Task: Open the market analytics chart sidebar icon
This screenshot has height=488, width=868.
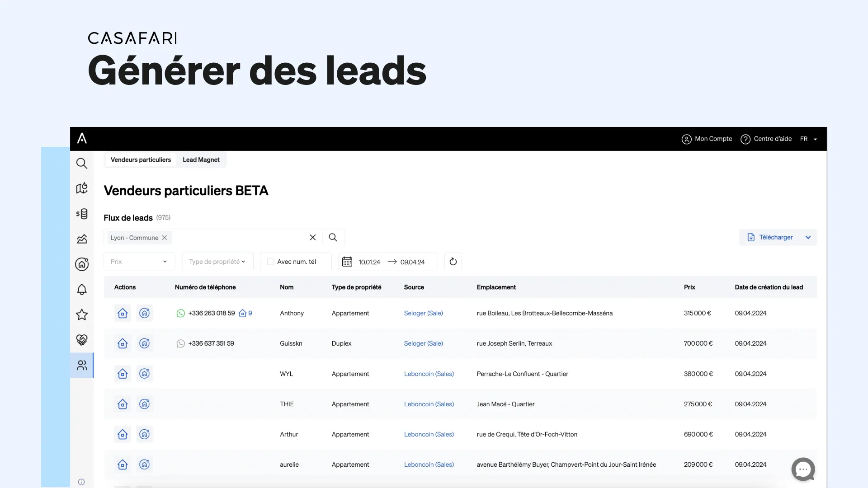Action: [x=82, y=239]
